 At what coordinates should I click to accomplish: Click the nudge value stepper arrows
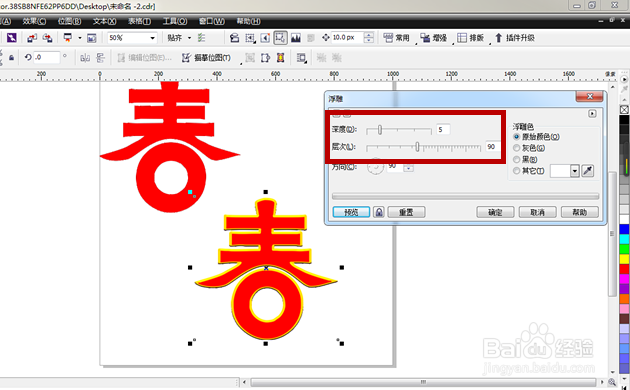pos(368,38)
